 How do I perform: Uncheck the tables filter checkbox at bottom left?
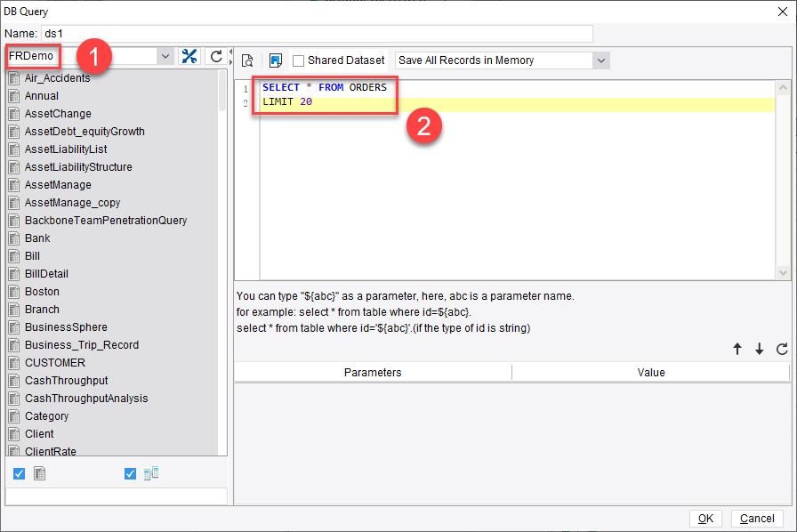click(19, 473)
